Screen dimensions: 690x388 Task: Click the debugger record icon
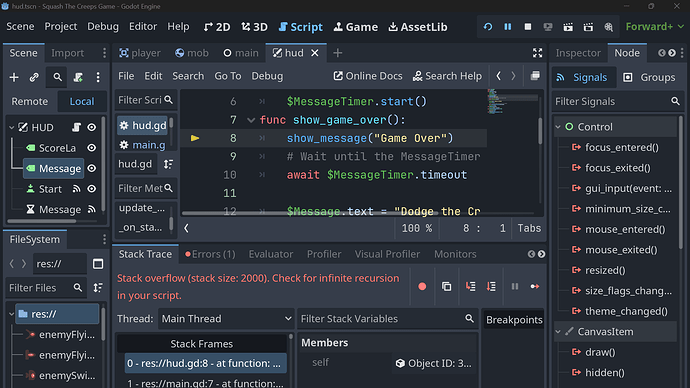point(422,287)
